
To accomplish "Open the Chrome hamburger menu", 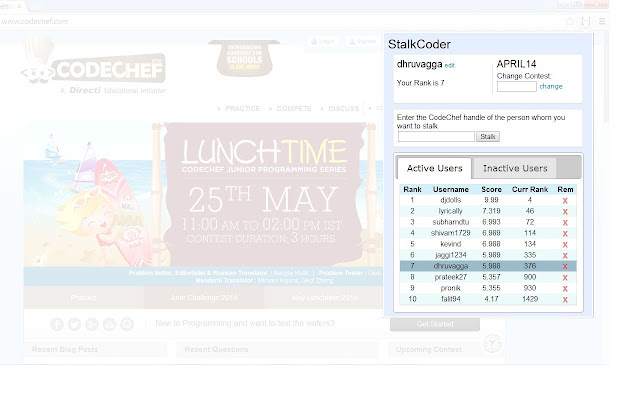I will [x=601, y=20].
